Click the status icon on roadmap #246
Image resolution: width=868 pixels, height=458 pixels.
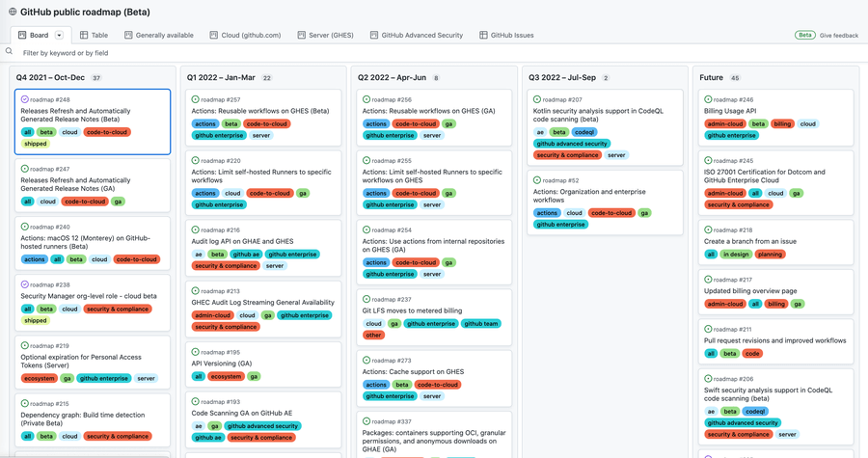tap(708, 99)
